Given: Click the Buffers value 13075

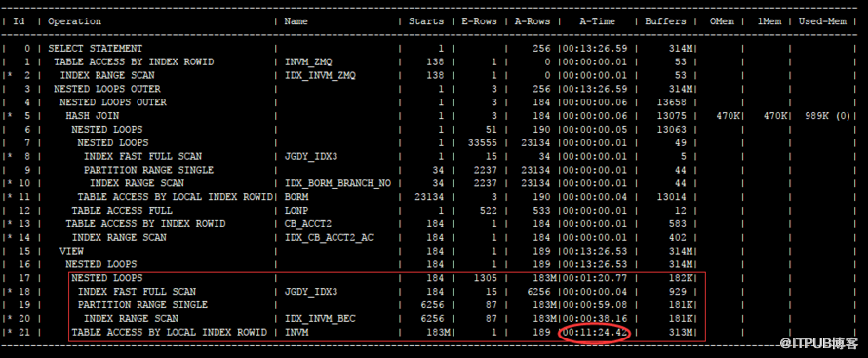Looking at the screenshot, I should click(671, 116).
